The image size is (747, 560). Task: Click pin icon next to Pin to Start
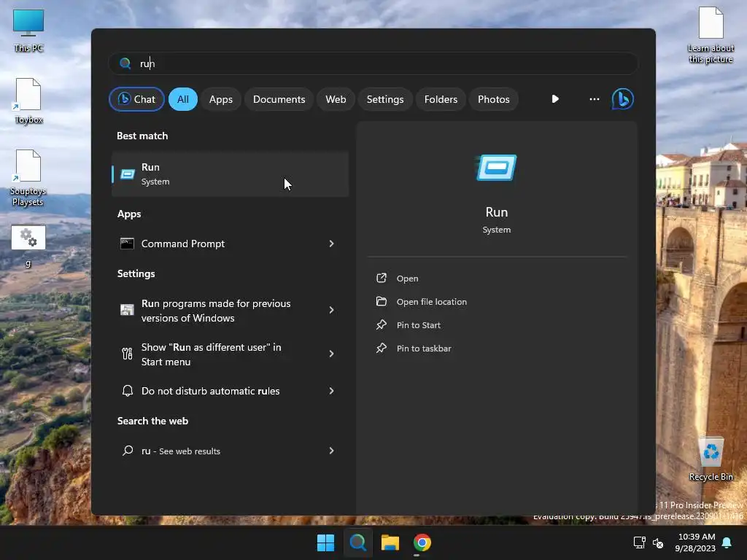pyautogui.click(x=381, y=324)
